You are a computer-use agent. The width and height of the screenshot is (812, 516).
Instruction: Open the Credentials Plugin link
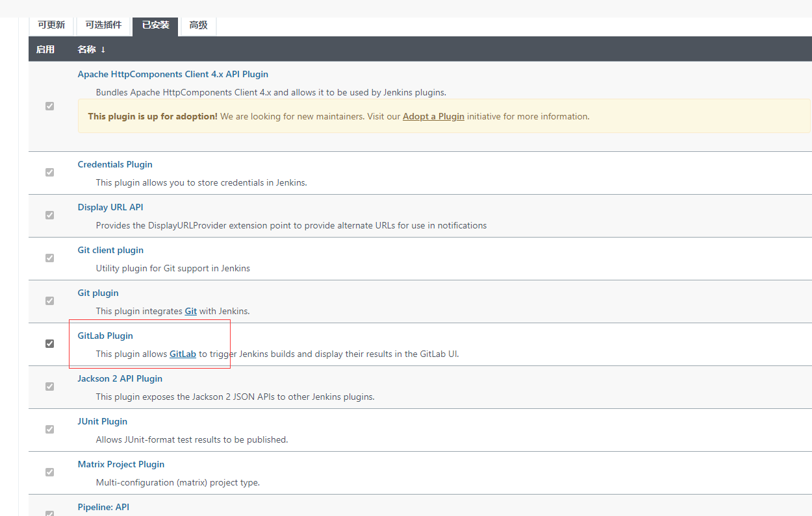(x=115, y=164)
